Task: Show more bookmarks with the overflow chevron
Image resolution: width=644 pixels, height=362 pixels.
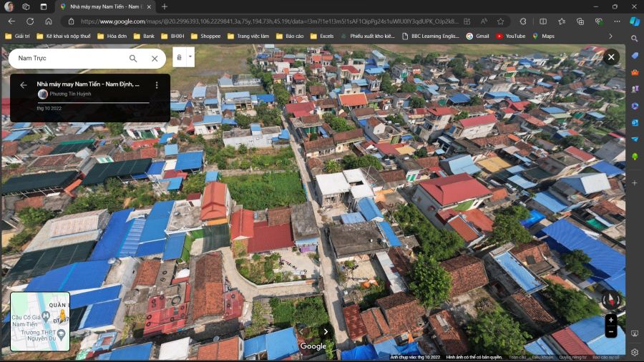Action: click(x=610, y=36)
